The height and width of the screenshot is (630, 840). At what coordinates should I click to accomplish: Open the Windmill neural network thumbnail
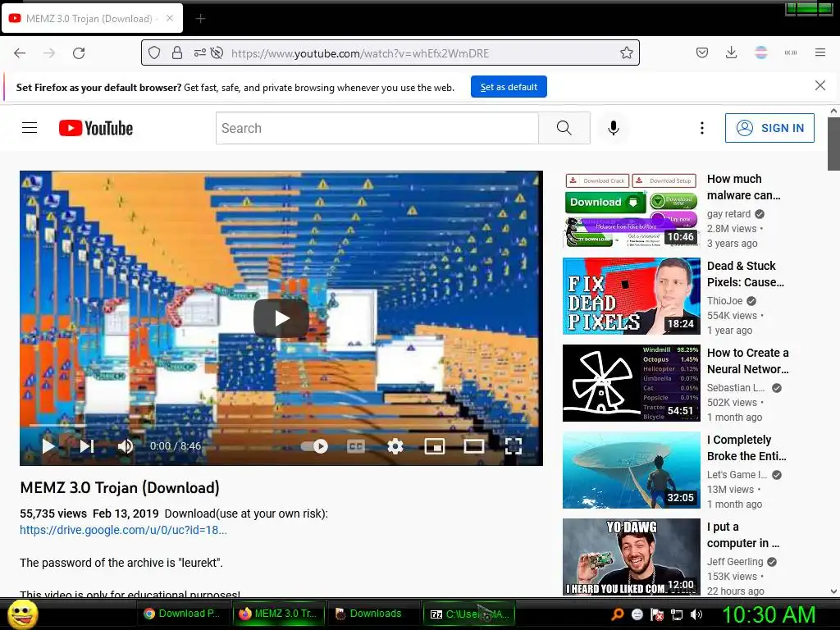pyautogui.click(x=632, y=382)
